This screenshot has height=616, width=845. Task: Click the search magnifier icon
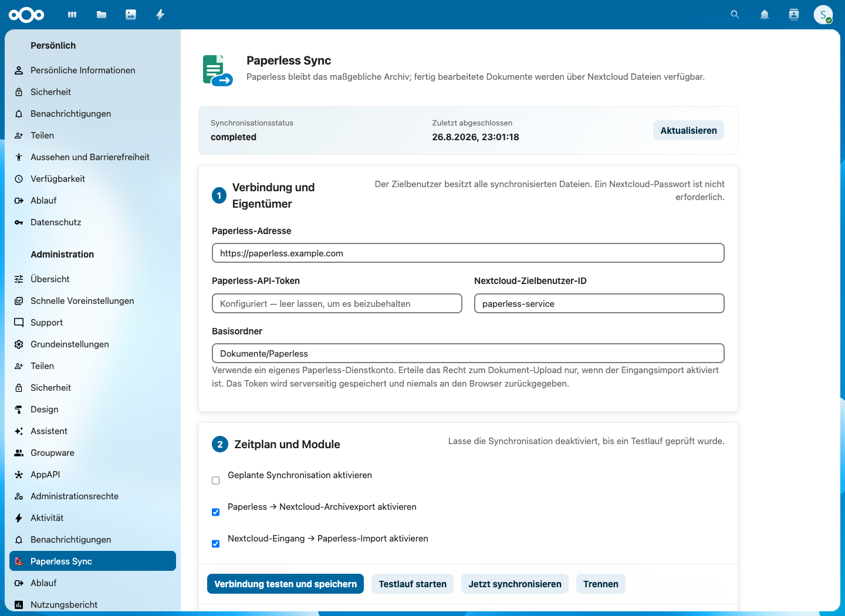[x=735, y=15]
